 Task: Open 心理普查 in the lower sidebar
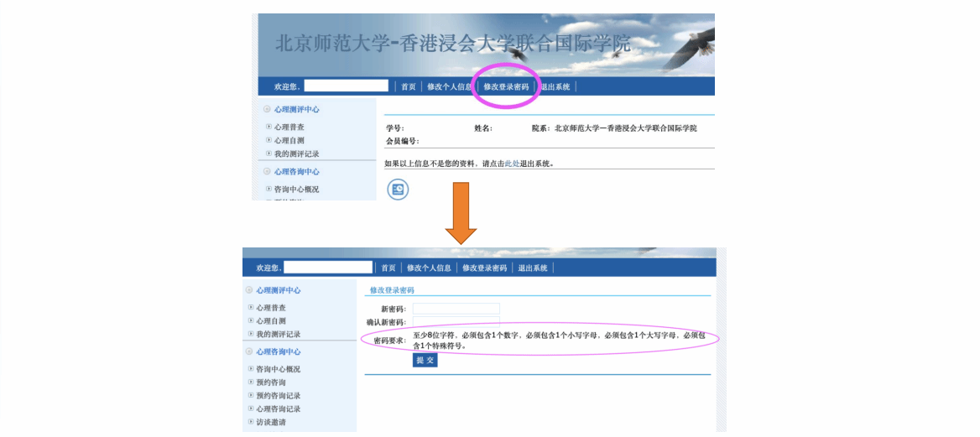click(x=271, y=308)
